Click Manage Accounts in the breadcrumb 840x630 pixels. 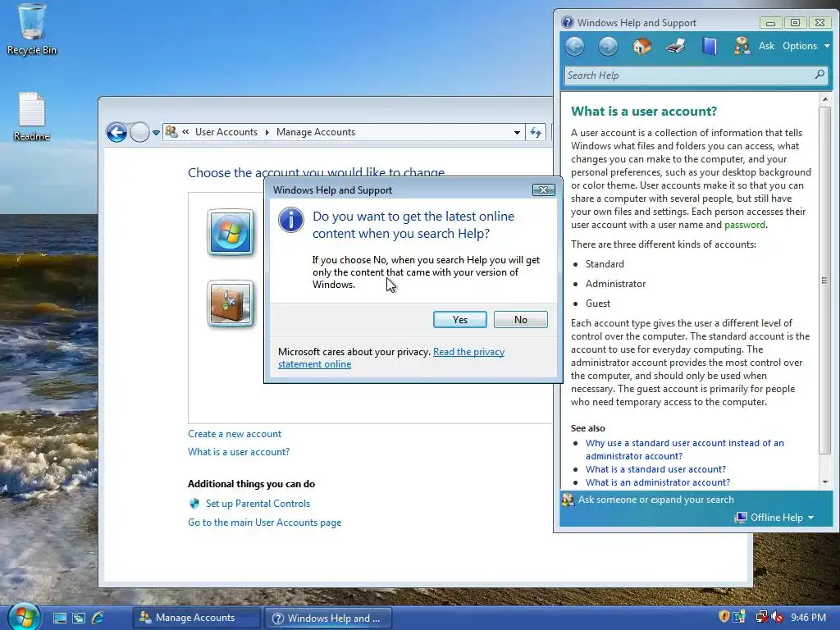click(316, 132)
